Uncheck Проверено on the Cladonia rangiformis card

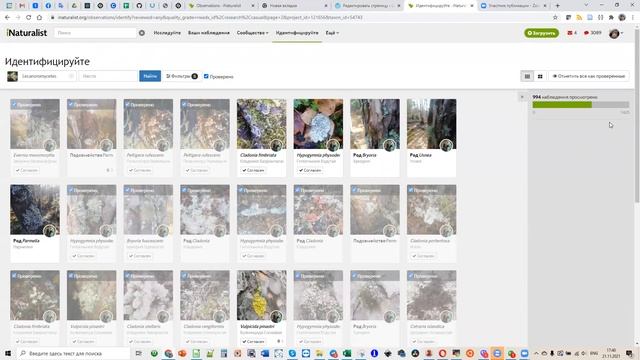click(184, 276)
